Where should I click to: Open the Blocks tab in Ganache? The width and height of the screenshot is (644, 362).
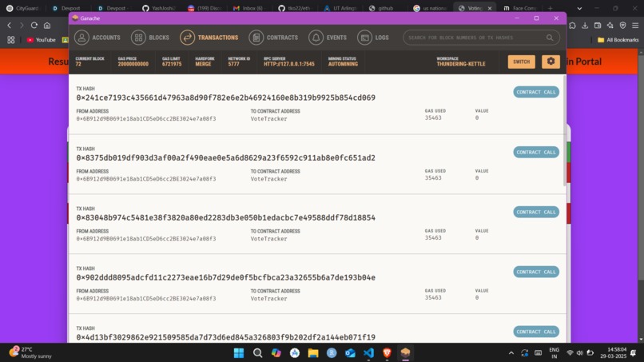[x=150, y=38]
